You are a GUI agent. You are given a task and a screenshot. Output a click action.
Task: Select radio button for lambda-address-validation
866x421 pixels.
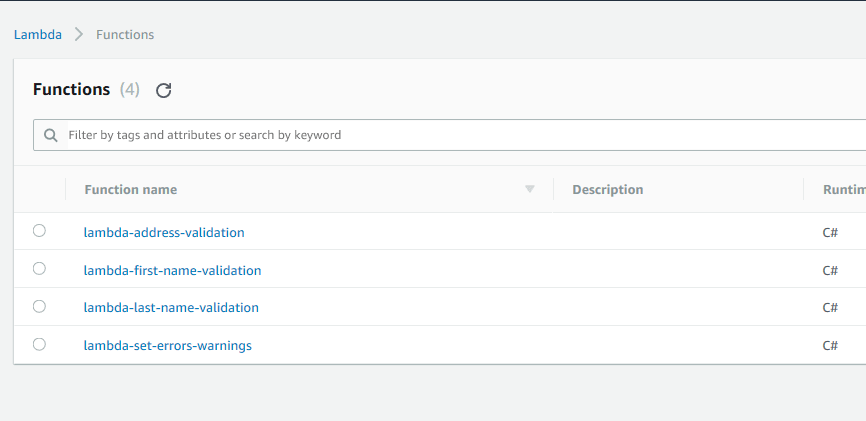(39, 230)
